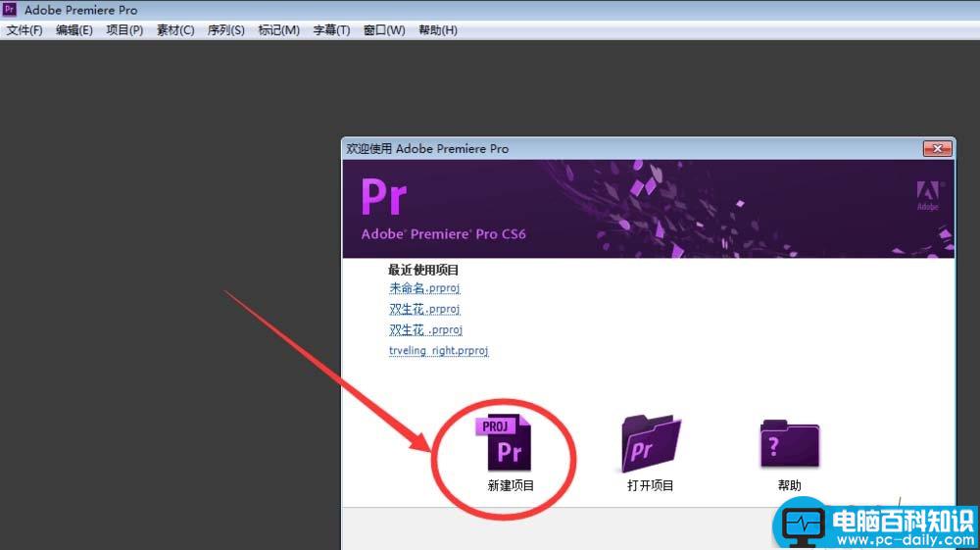Click the New Project (新建项目) icon
This screenshot has height=550, width=980.
(504, 442)
